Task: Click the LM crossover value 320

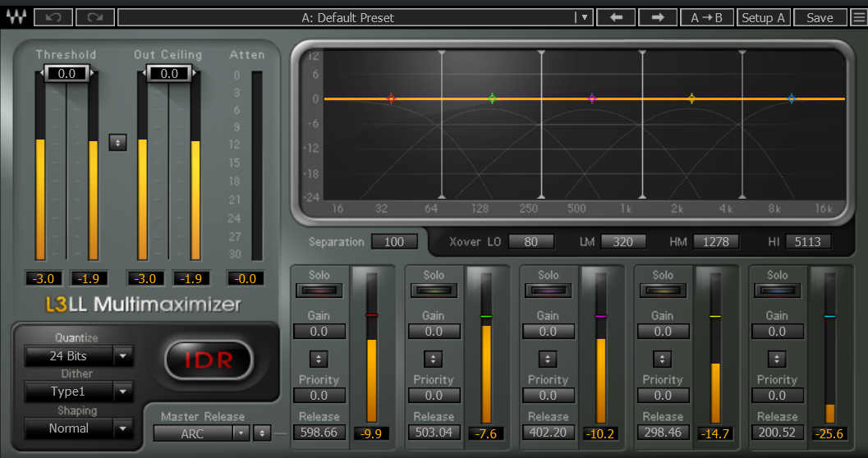Action: pyautogui.click(x=622, y=241)
